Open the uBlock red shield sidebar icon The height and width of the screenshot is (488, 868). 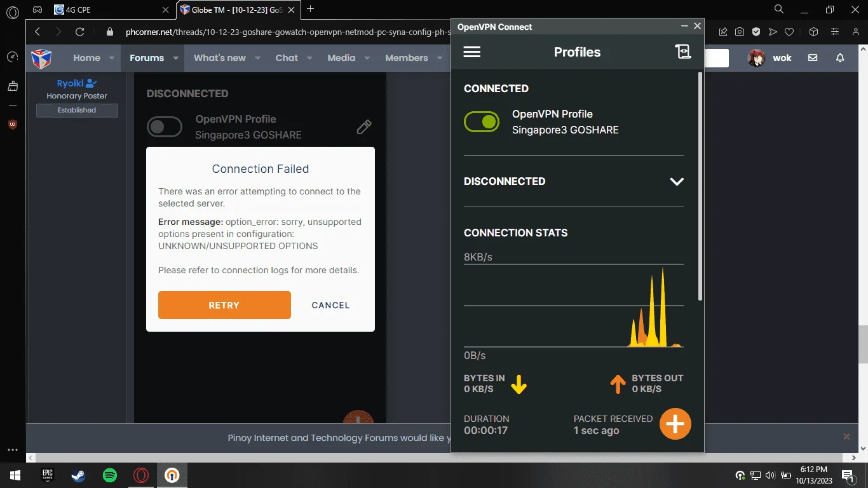coord(12,125)
